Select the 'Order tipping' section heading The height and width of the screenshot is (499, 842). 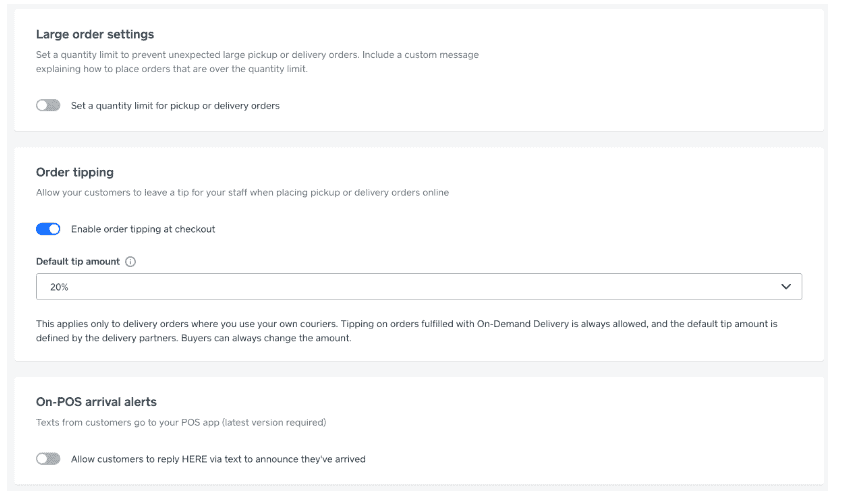(x=75, y=172)
